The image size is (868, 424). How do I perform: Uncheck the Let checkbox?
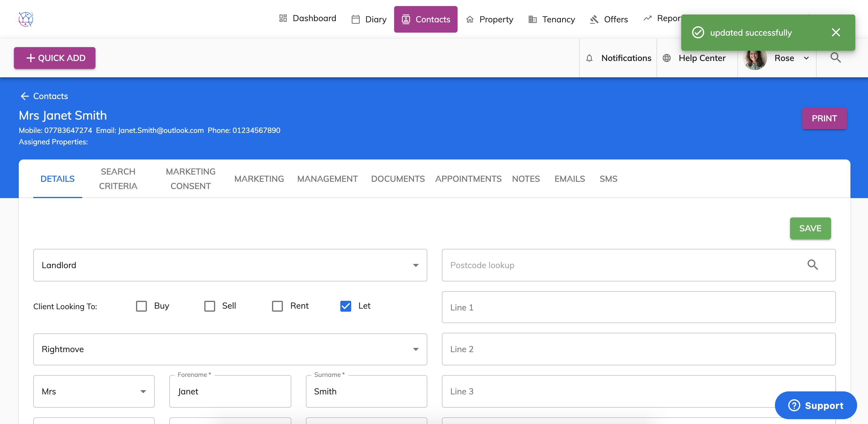click(x=345, y=306)
